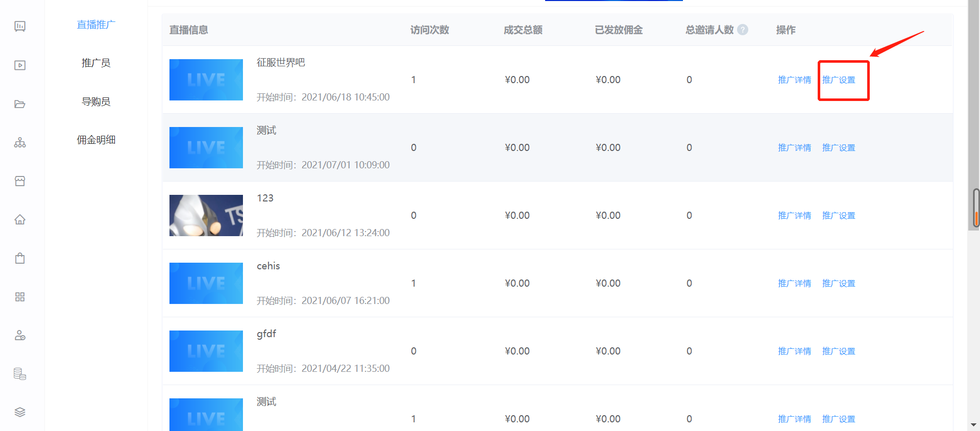Open 推广详情 in the bottom 测试 row
The image size is (980, 431).
795,419
